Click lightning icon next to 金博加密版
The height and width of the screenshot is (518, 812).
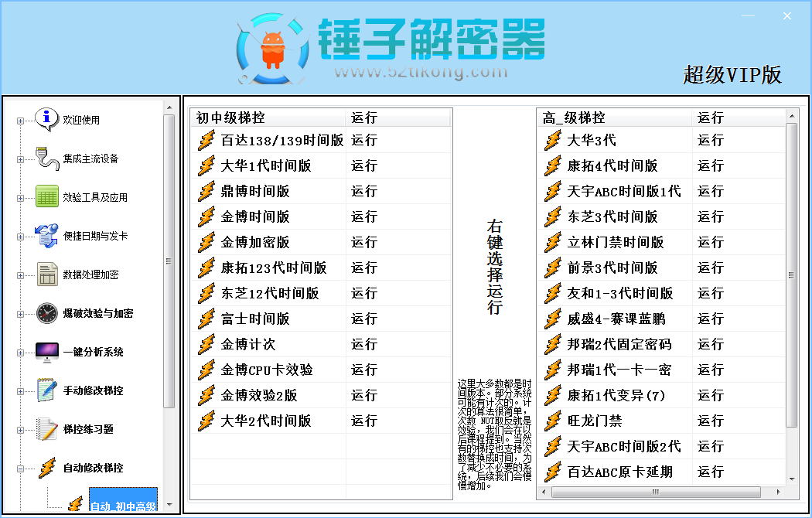[206, 242]
